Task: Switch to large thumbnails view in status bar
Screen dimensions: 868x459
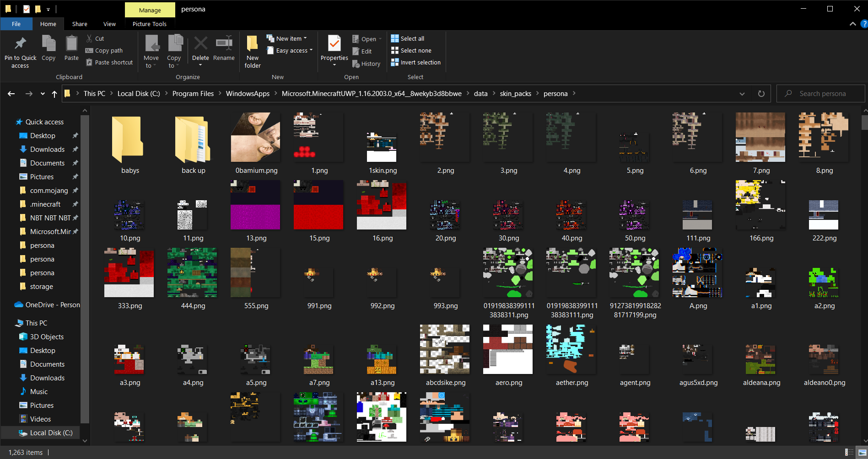Action: pyautogui.click(x=862, y=452)
